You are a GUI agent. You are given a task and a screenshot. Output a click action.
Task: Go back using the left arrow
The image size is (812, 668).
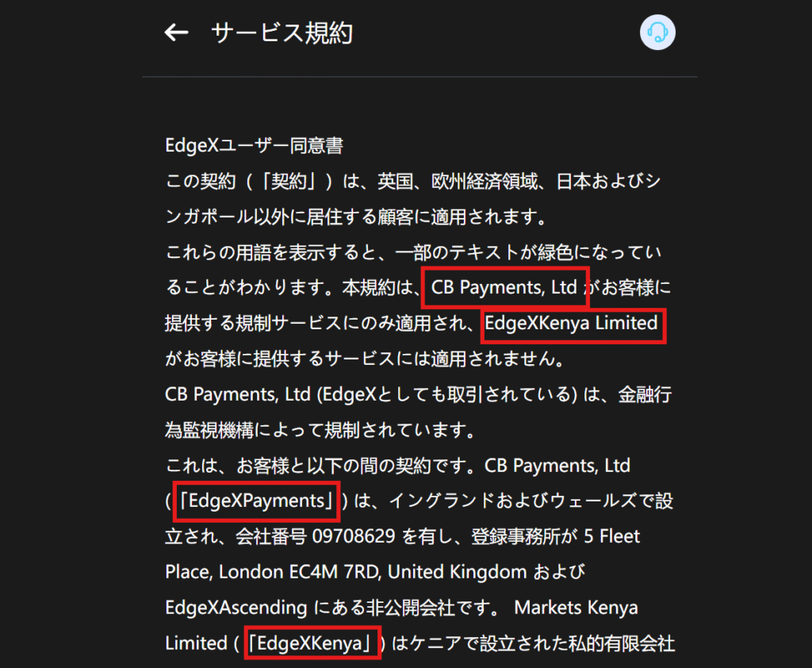(176, 33)
